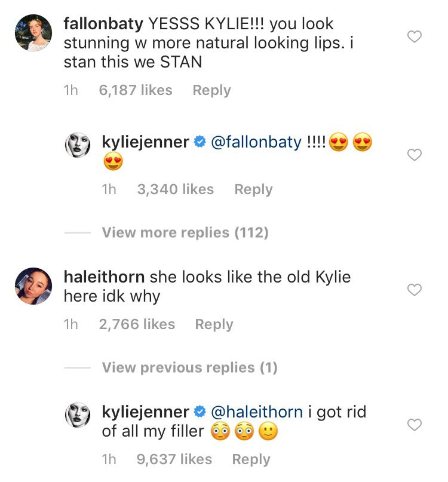
Task: Open the fallonbaty username link
Action: [x=103, y=24]
